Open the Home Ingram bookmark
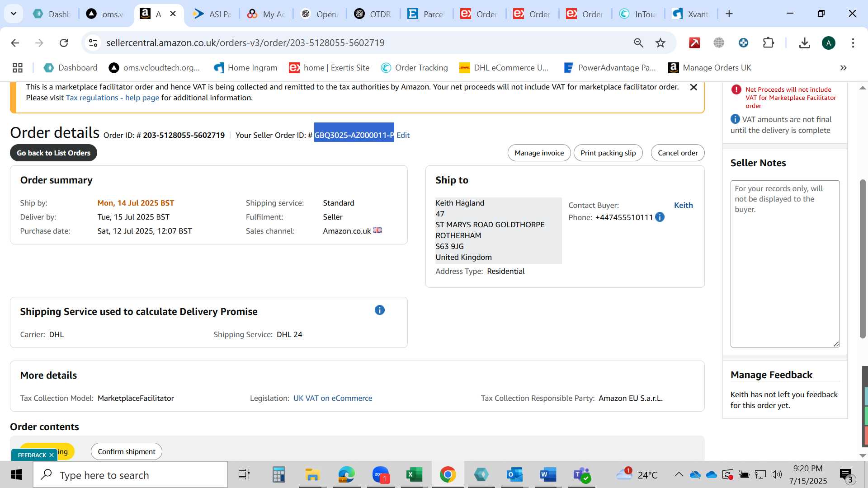The image size is (868, 488). [x=245, y=68]
